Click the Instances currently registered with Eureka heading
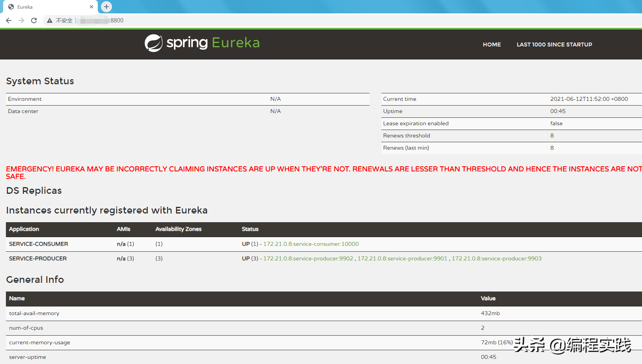The width and height of the screenshot is (642, 364). tap(107, 210)
